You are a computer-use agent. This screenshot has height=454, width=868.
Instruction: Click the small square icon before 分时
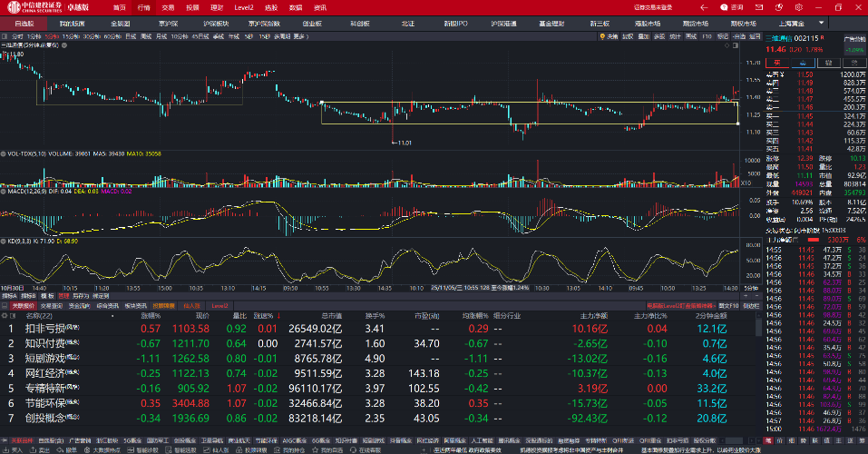click(x=4, y=36)
